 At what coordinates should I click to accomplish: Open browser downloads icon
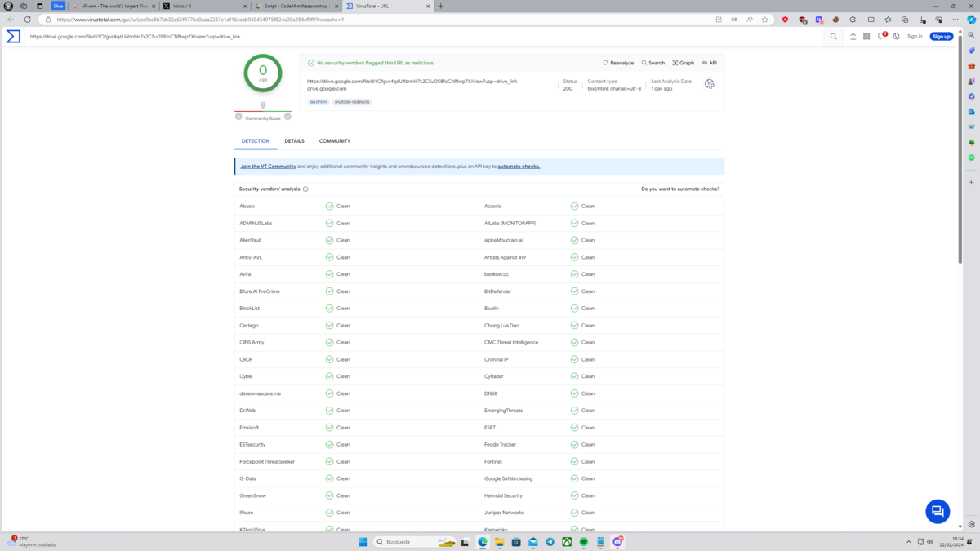click(922, 20)
